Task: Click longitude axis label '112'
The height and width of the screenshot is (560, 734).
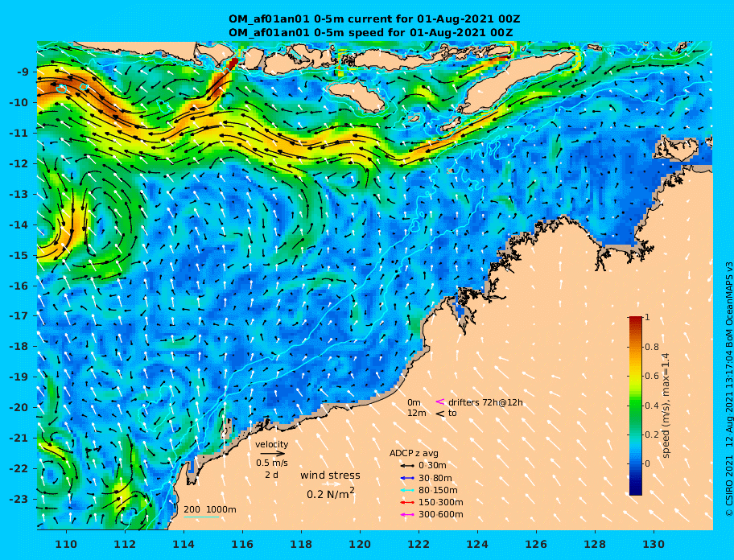Action: click(125, 544)
